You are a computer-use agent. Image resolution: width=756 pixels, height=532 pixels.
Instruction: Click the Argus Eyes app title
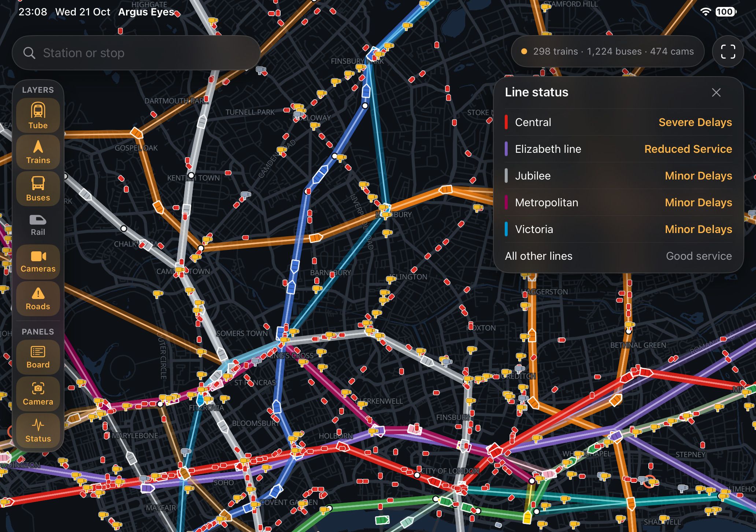point(146,12)
